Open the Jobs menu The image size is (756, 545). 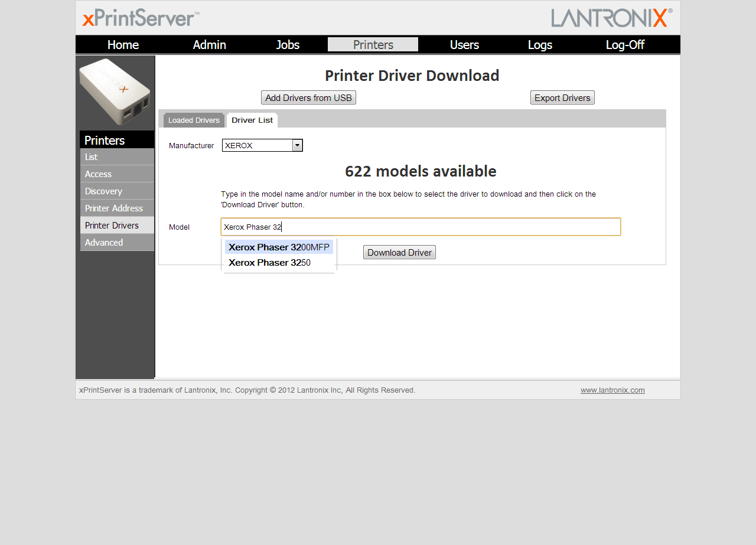[x=288, y=45]
